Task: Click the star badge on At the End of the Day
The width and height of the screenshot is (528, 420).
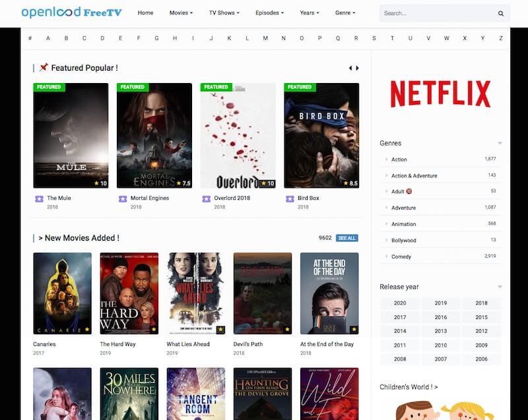Action: (354, 329)
